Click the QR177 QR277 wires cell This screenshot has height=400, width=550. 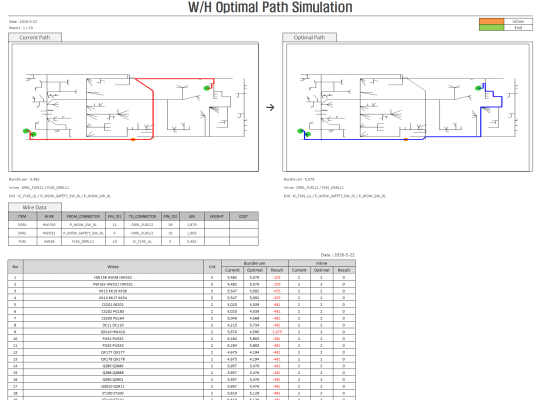[113, 352]
